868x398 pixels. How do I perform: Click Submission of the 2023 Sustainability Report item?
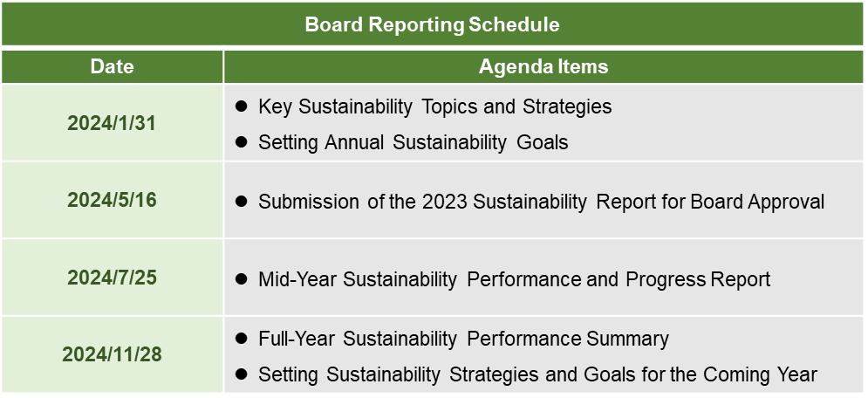[542, 202]
